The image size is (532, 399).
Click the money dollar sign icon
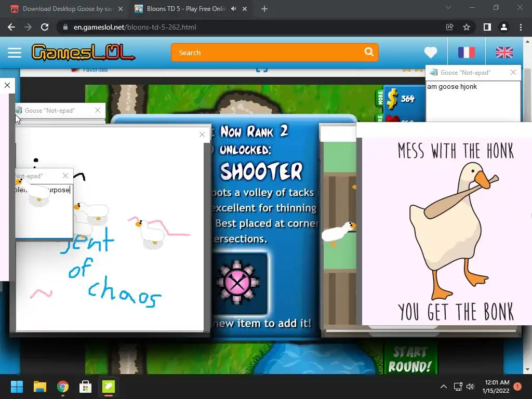click(392, 98)
